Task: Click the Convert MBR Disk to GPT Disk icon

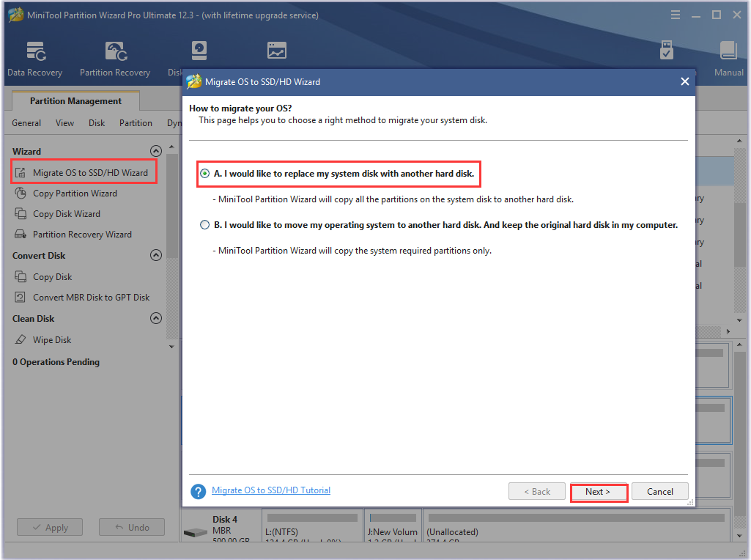Action: [21, 298]
